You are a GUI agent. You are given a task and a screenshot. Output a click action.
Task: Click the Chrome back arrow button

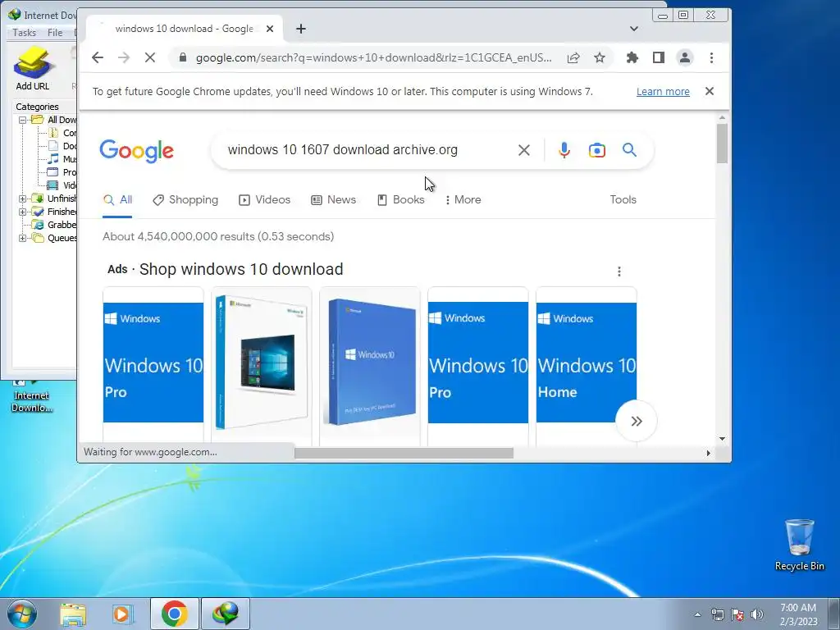[98, 58]
